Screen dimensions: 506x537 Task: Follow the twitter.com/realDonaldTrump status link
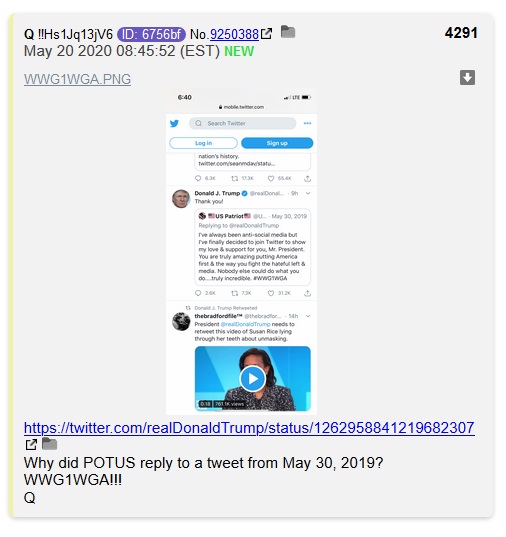coord(249,428)
